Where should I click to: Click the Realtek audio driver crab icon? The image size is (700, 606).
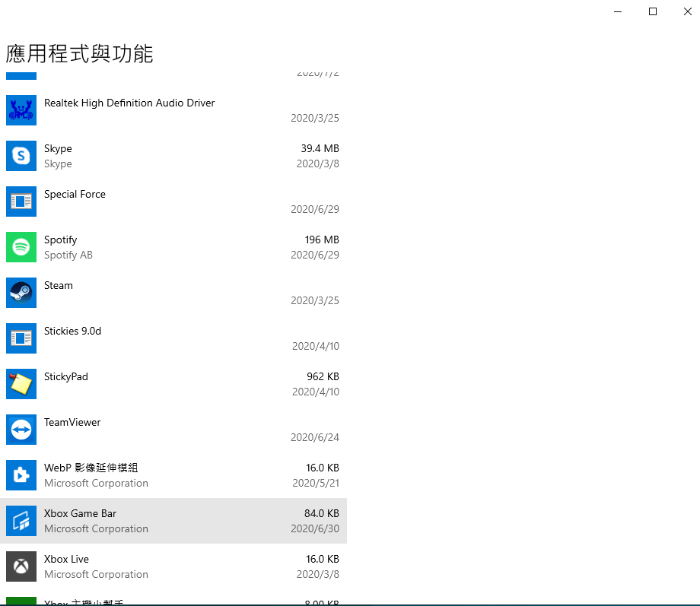21,110
